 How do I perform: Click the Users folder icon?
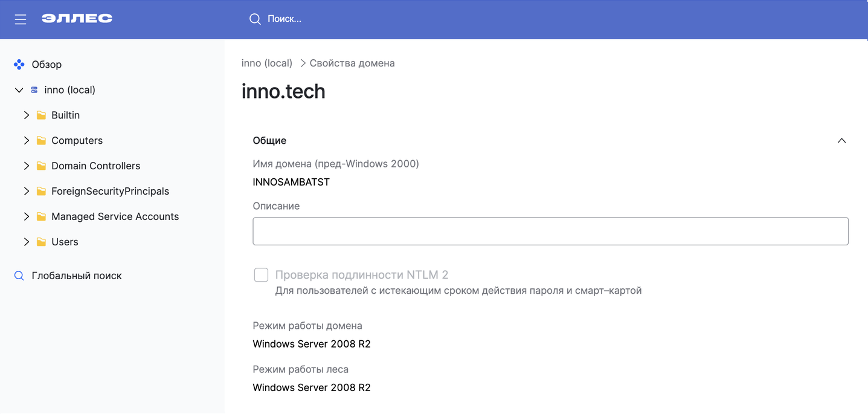[40, 242]
